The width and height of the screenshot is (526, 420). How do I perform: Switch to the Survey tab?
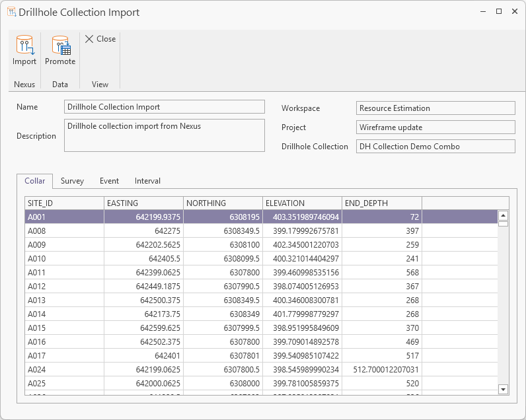point(72,181)
